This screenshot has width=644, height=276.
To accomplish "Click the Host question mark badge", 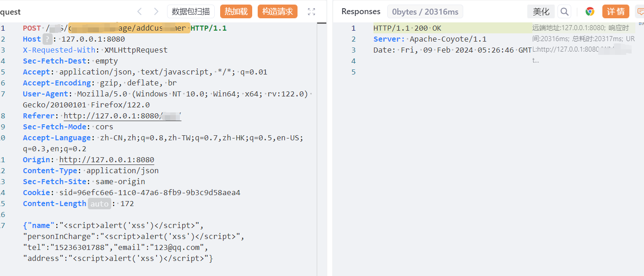I will pyautogui.click(x=47, y=39).
